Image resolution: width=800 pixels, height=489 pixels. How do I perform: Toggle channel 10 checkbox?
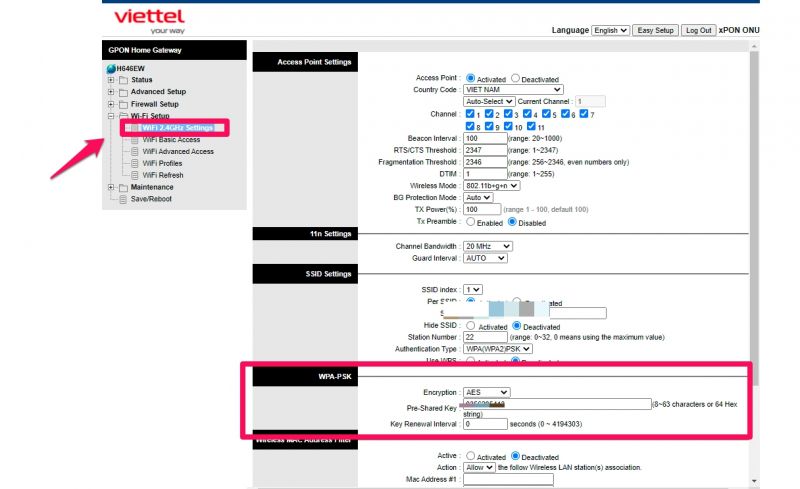pyautogui.click(x=508, y=126)
